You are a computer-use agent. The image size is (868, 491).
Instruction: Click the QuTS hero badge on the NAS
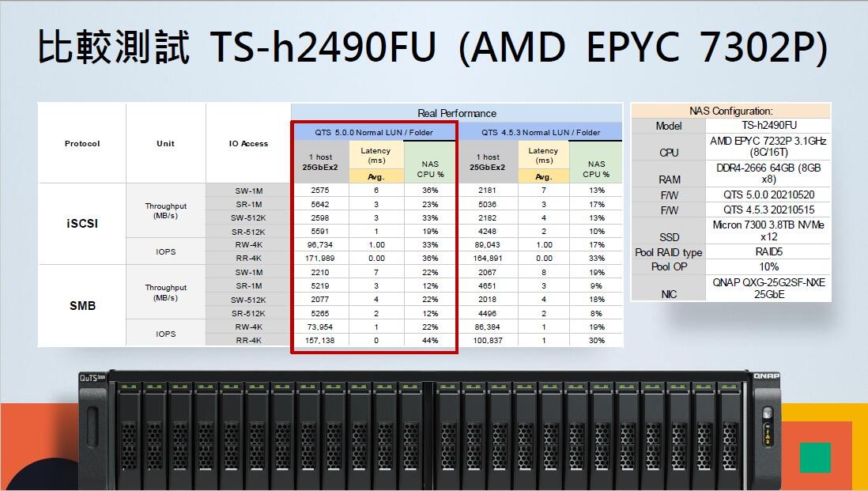point(92,378)
